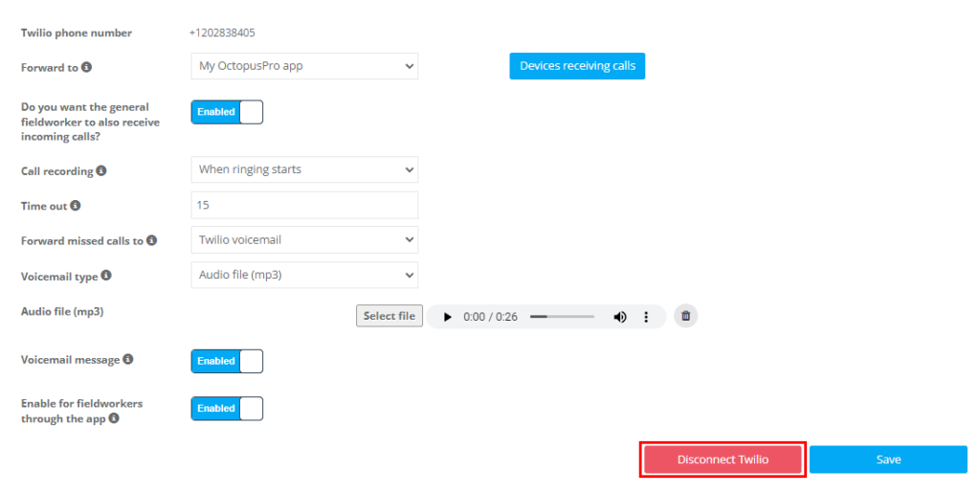The height and width of the screenshot is (493, 980).
Task: Toggle Enable for fieldworkers through the app
Action: coord(227,409)
